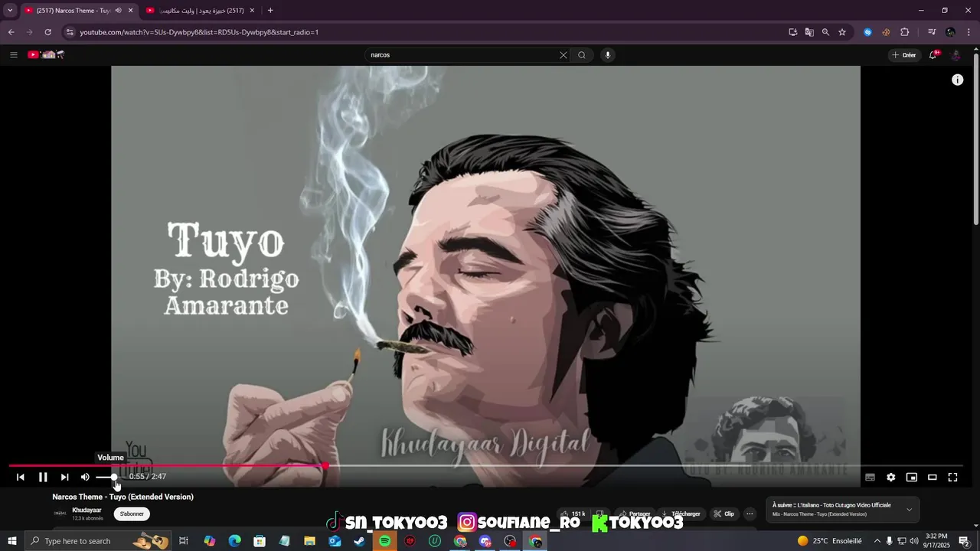
Task: Skip to the next video
Action: point(64,477)
